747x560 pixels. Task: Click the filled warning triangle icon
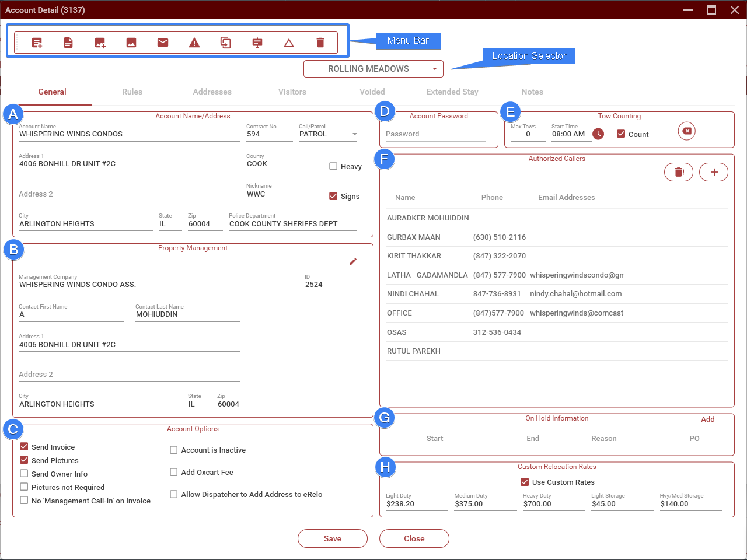194,43
